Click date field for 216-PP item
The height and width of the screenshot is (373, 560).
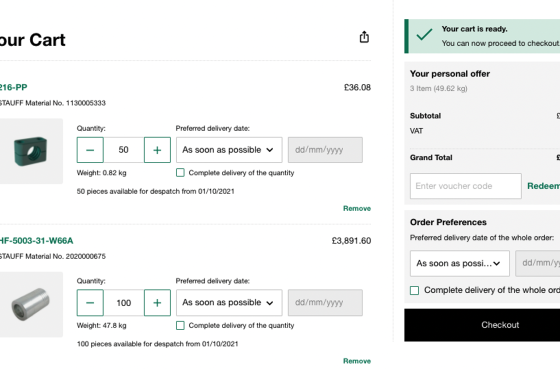[325, 150]
